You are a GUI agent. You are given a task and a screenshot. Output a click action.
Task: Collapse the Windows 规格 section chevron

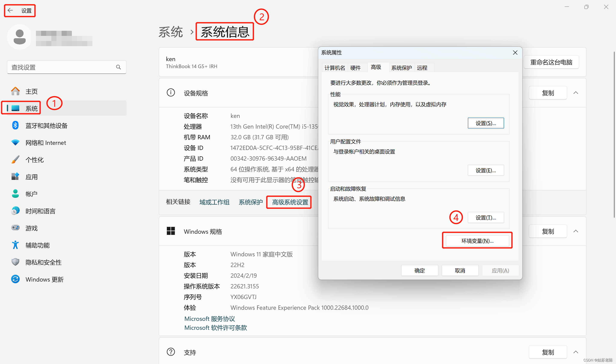[x=576, y=231]
